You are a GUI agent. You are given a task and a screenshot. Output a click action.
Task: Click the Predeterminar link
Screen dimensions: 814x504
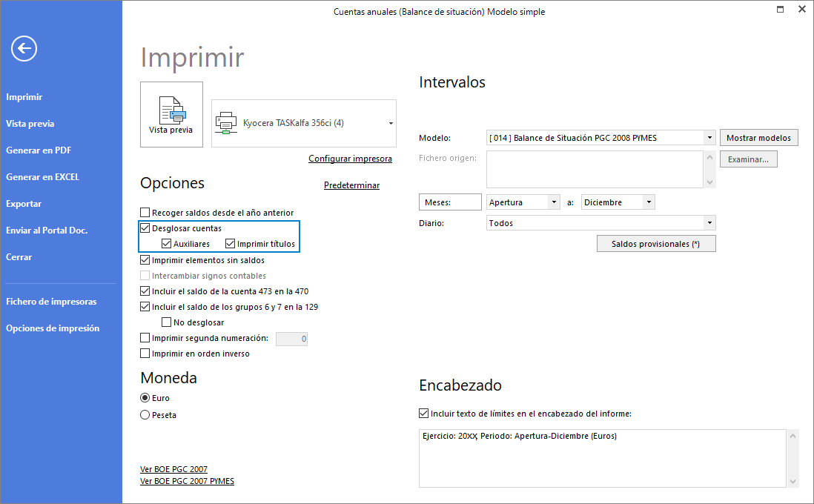click(x=351, y=185)
